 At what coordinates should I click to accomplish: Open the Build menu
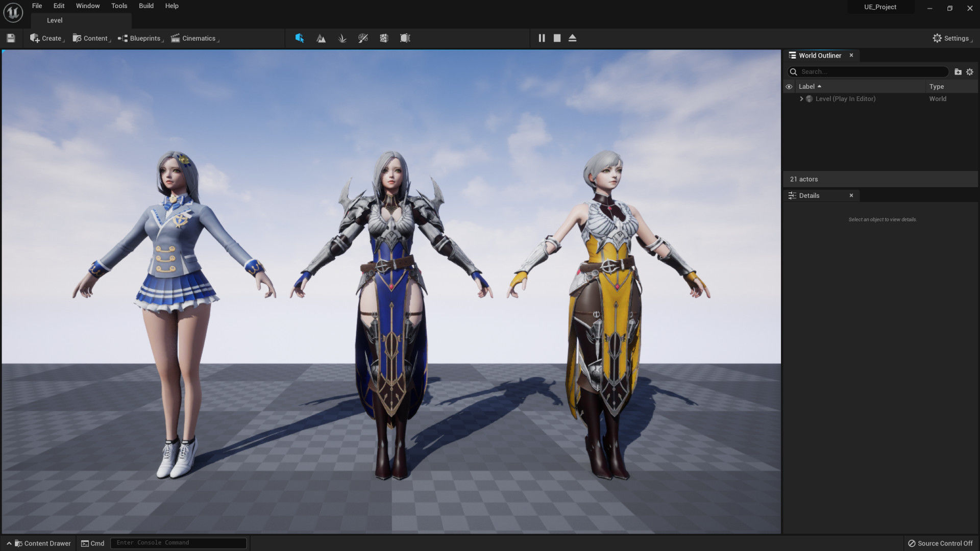coord(146,6)
